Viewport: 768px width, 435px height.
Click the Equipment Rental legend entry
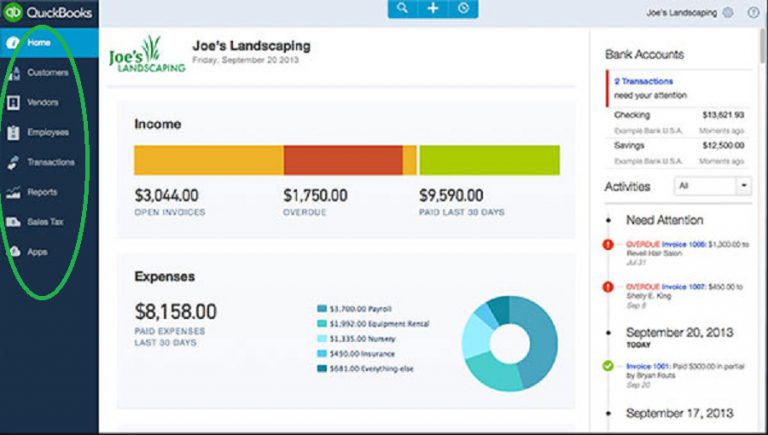373,324
